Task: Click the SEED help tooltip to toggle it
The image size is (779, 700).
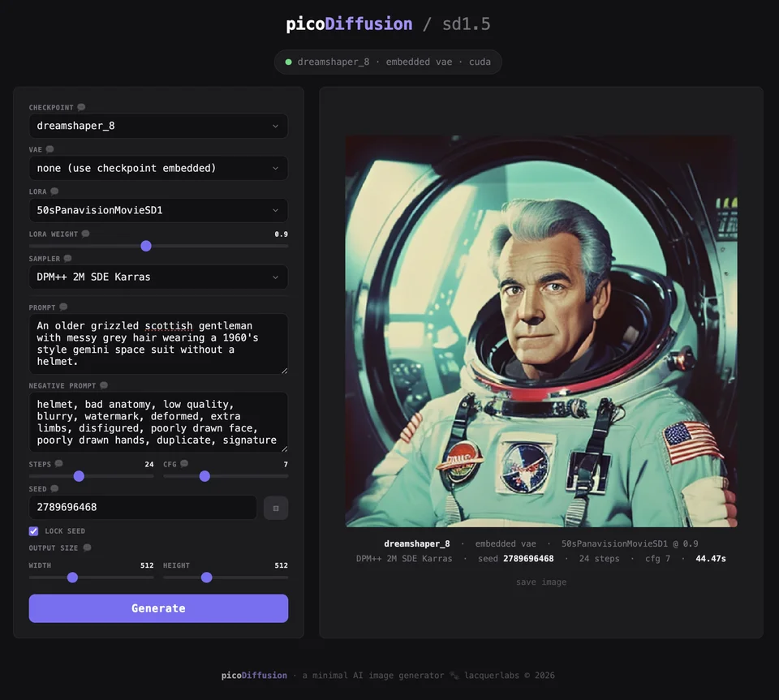Action: click(54, 487)
